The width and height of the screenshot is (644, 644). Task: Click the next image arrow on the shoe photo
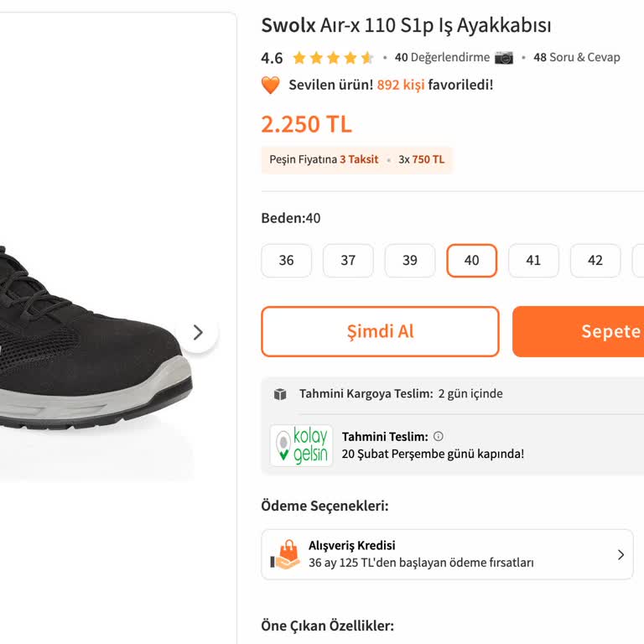(198, 333)
